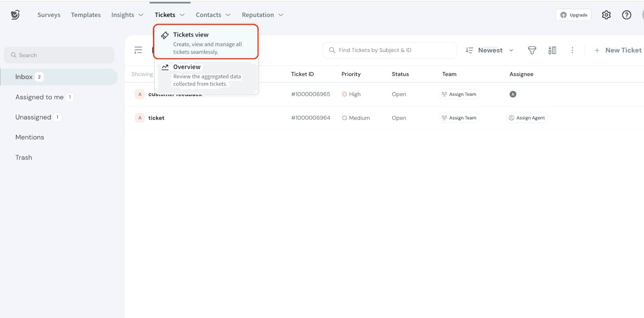Collapse the sidebar with the hamburger icon
Viewport: 644px width, 318px height.
click(x=138, y=50)
